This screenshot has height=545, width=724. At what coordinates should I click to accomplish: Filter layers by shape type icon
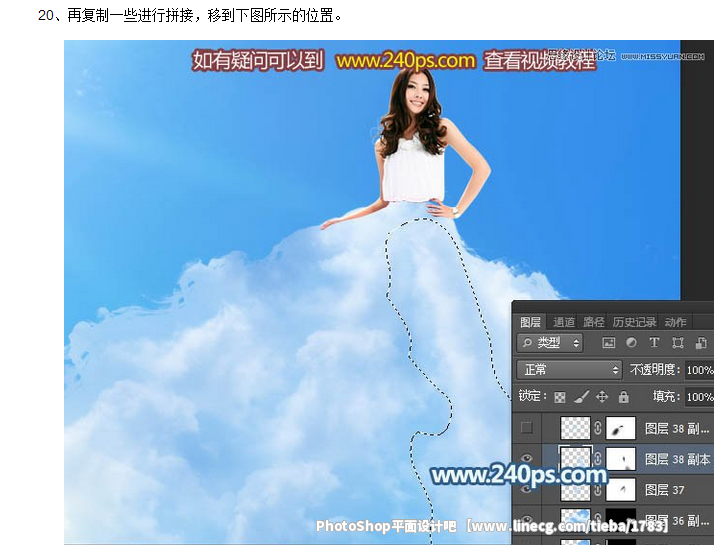click(x=677, y=342)
